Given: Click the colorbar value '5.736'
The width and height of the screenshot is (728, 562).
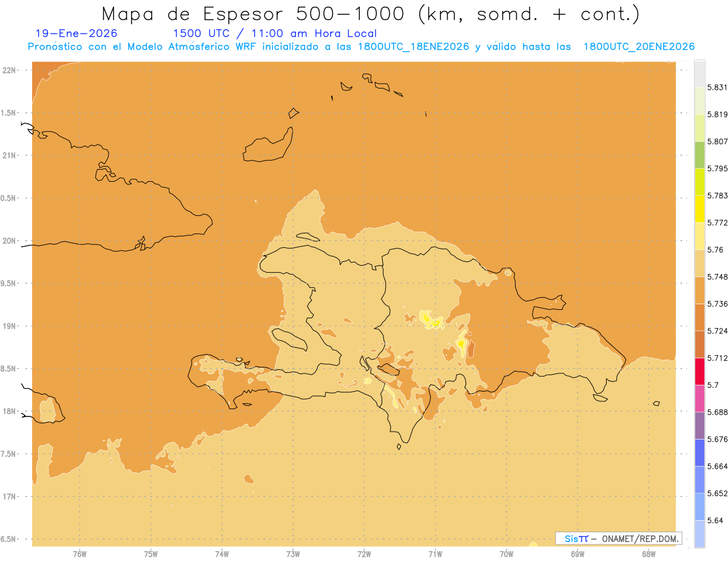Looking at the screenshot, I should tap(718, 304).
